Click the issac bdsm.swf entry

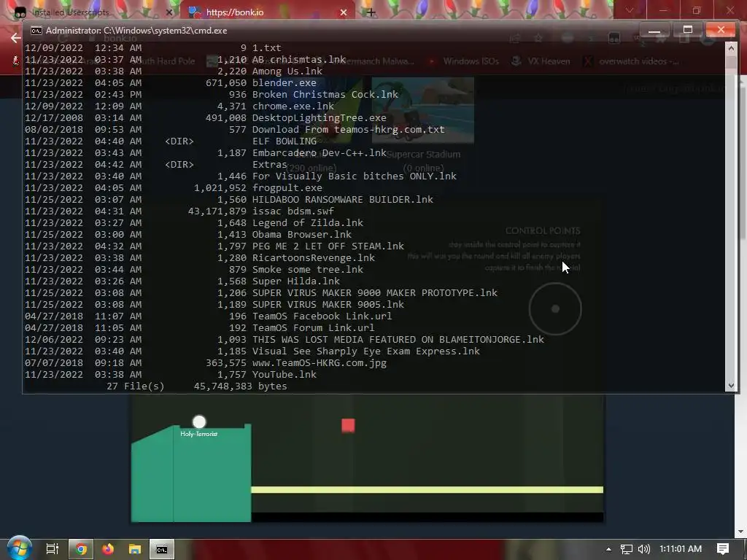pos(293,211)
